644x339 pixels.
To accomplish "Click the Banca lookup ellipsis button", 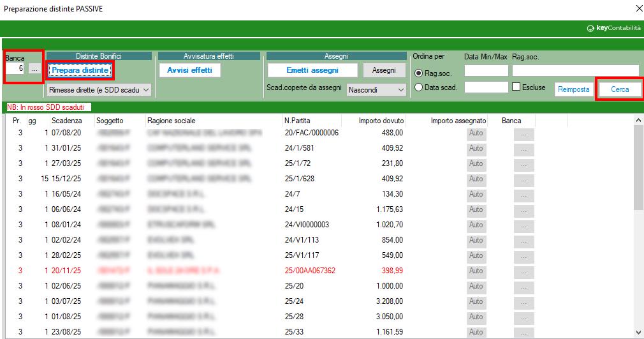I will (35, 68).
